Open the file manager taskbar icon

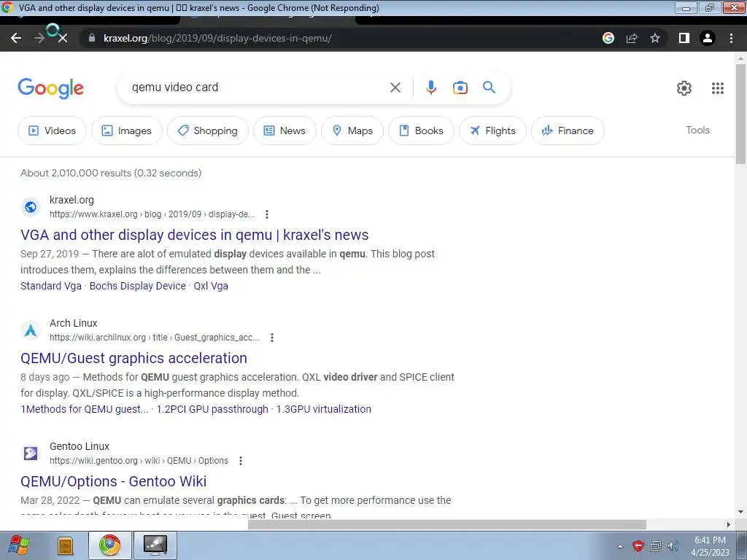65,545
